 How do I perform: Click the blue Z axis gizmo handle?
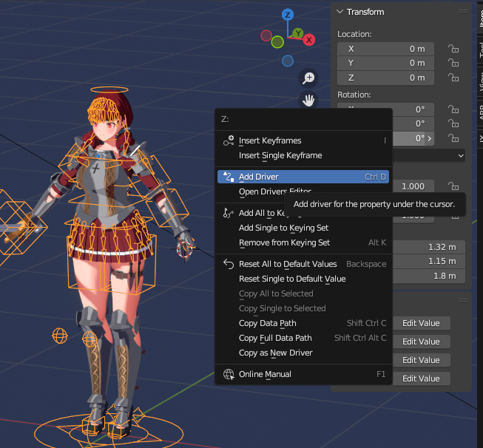[288, 15]
